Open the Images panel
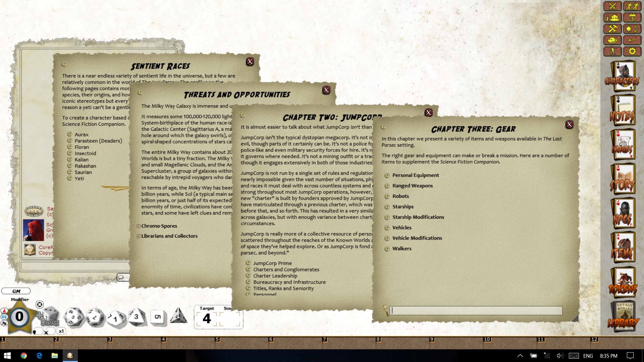Viewport: 644px width, 362px height. (x=625, y=146)
